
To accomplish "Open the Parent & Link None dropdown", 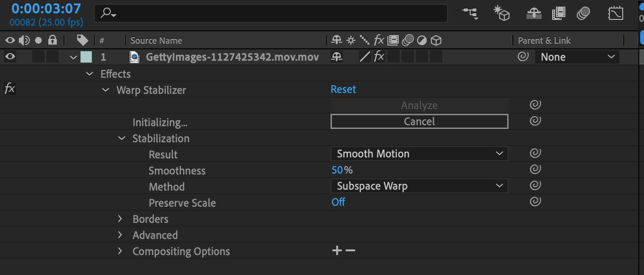I will [577, 56].
